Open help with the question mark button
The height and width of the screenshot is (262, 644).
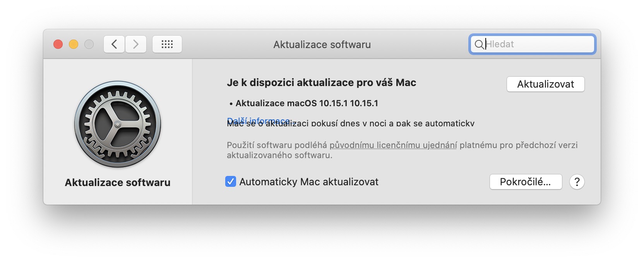pyautogui.click(x=577, y=182)
